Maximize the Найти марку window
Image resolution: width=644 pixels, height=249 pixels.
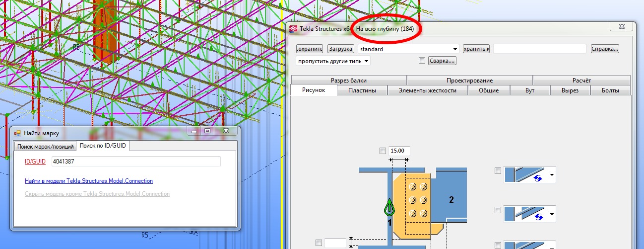(x=208, y=131)
